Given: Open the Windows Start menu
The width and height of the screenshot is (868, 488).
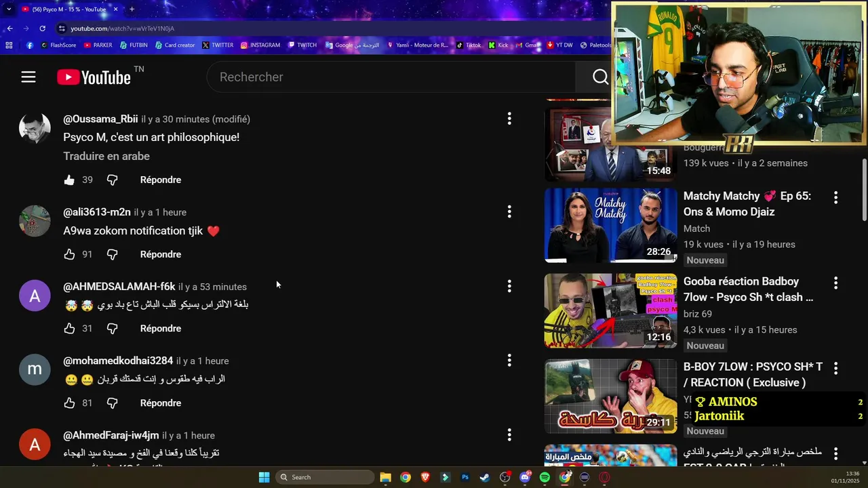Looking at the screenshot, I should [x=264, y=477].
